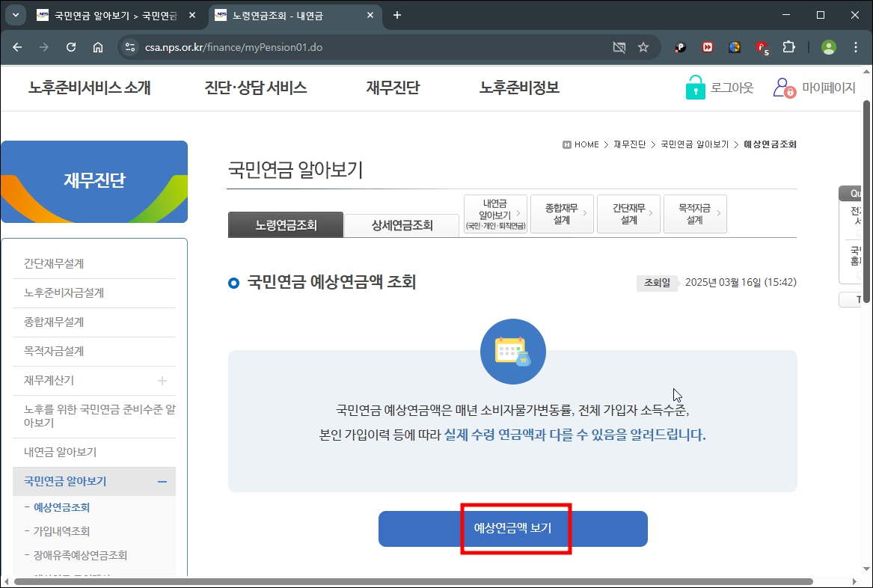Open the Chrome three-dot menu

point(856,46)
